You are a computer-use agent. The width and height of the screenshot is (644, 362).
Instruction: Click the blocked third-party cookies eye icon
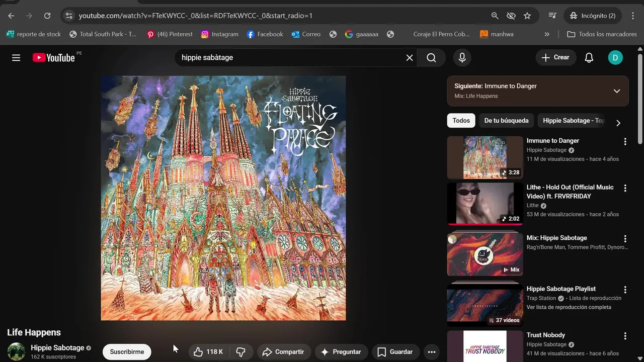pyautogui.click(x=511, y=16)
